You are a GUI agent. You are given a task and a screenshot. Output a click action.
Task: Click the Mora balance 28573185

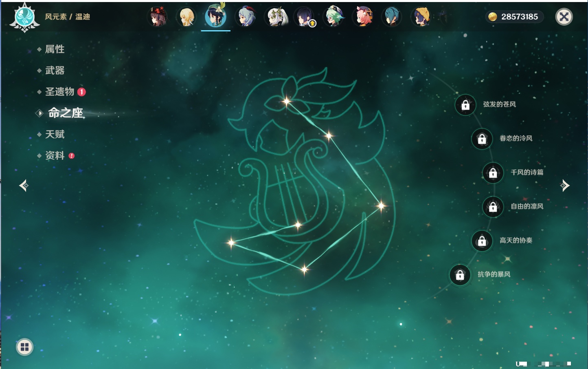tap(515, 17)
